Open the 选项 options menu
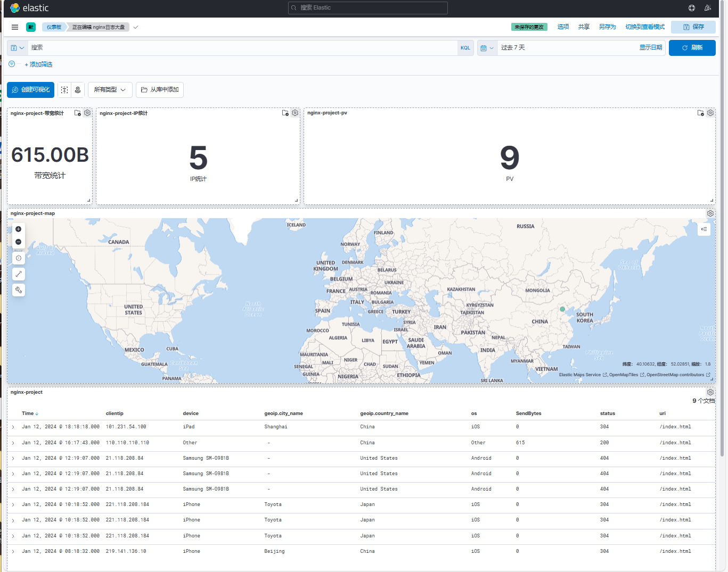 (563, 27)
